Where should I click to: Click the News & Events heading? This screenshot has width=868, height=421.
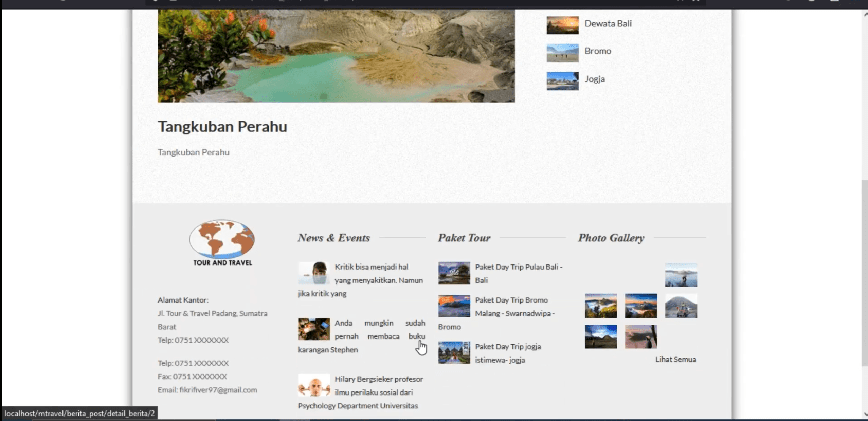[x=334, y=238]
